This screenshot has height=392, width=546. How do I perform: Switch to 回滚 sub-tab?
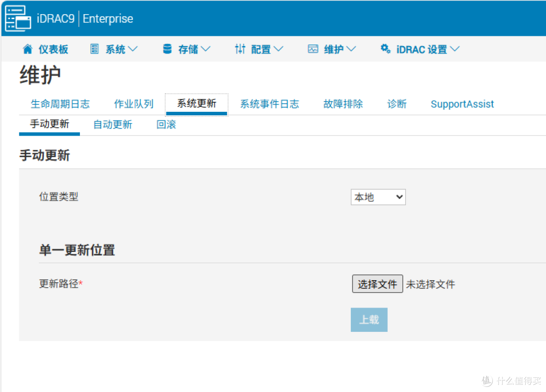[166, 124]
